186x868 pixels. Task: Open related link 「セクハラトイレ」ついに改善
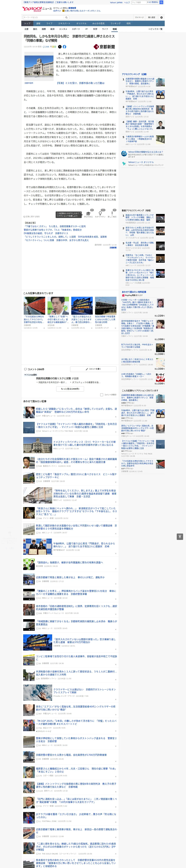pyautogui.click(x=56, y=240)
